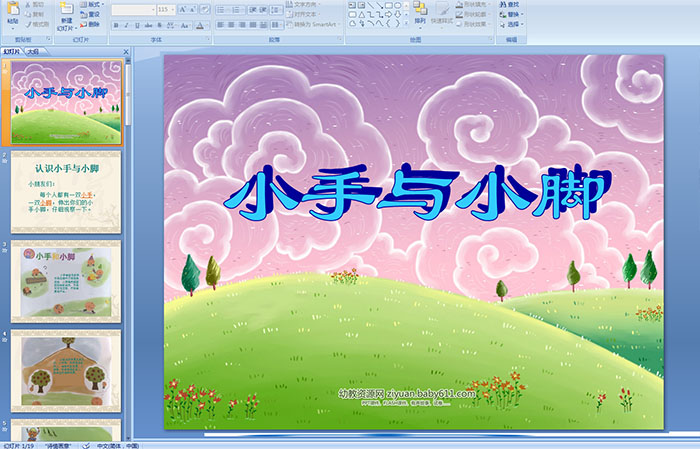Toggle align text right

[x=242, y=25]
